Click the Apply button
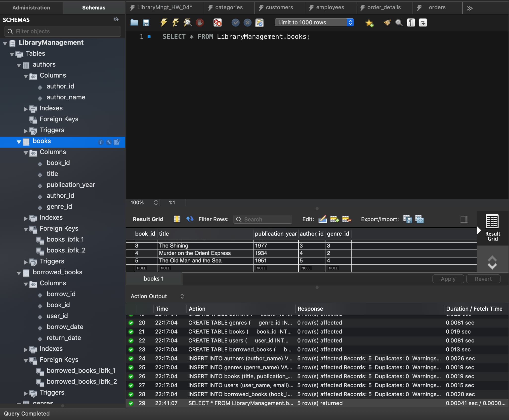 point(448,279)
